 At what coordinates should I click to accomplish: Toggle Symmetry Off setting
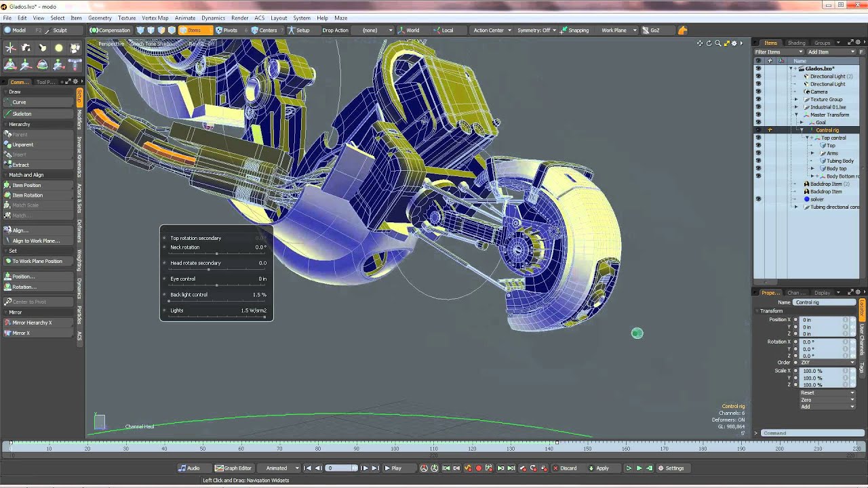pyautogui.click(x=536, y=30)
